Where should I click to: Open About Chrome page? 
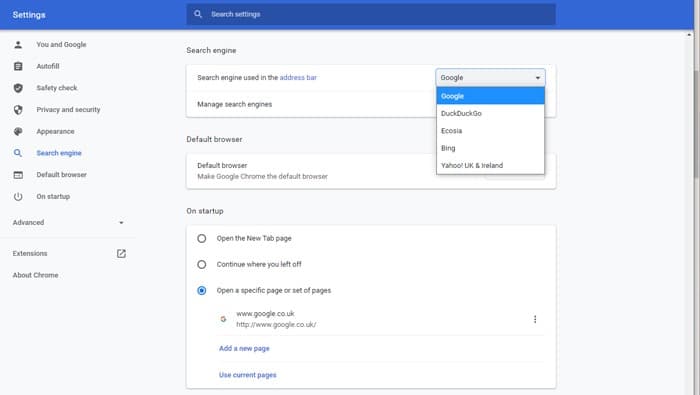coord(35,275)
